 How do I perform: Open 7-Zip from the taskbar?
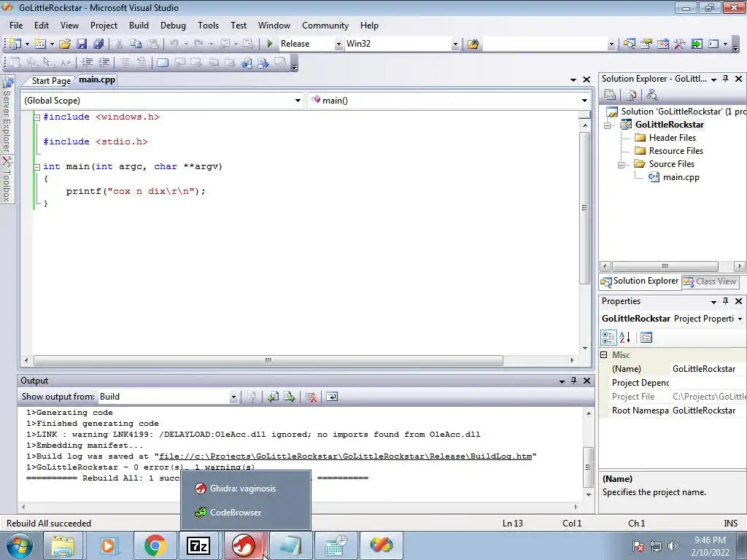(x=198, y=545)
